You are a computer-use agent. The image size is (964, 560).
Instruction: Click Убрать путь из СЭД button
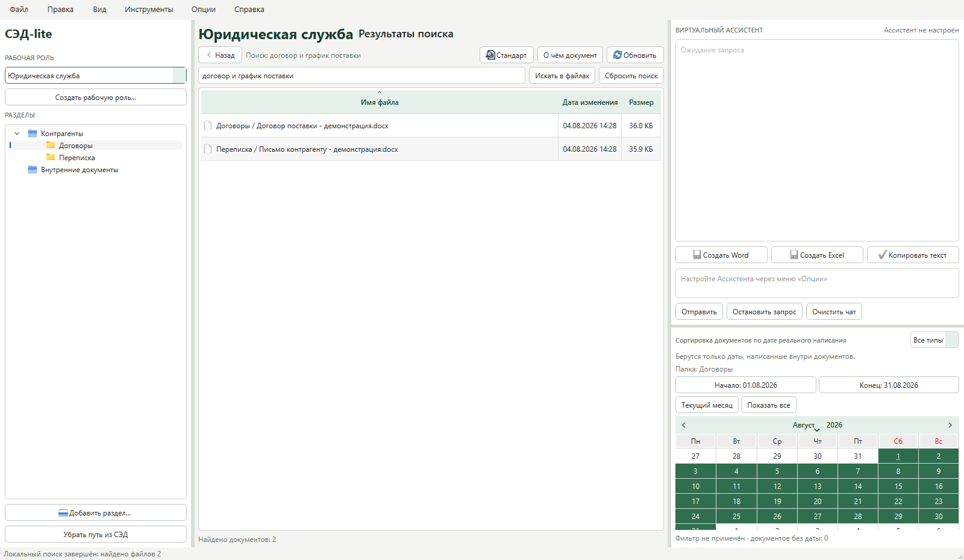point(96,534)
